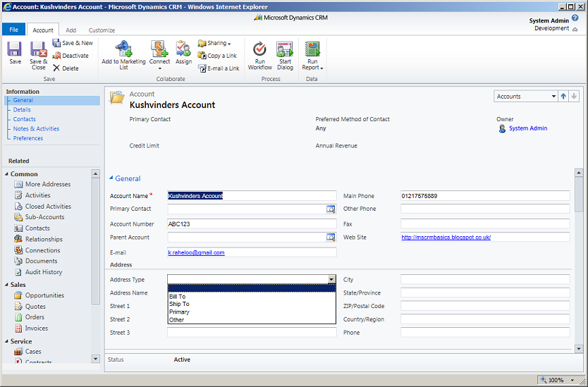Viewport: 588px width, 387px height.
Task: Click the k.raheloo@gmail.com e-mail link
Action: (x=196, y=253)
